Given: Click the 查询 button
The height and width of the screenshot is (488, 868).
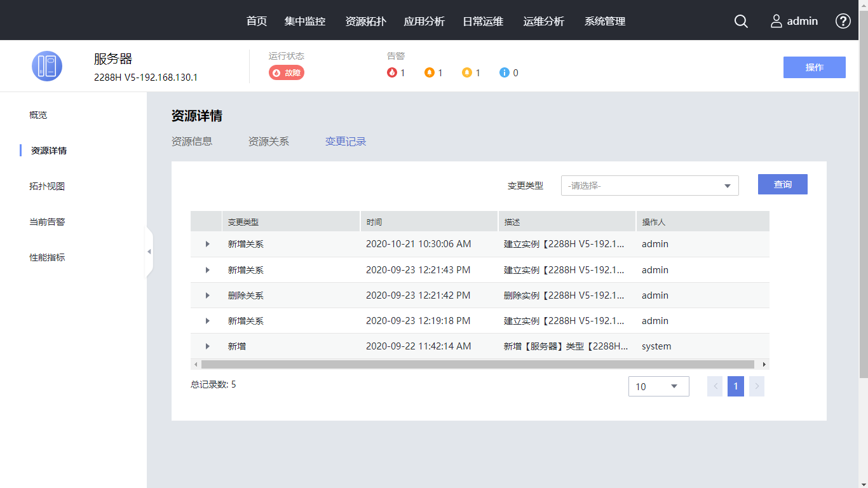Looking at the screenshot, I should (x=782, y=184).
